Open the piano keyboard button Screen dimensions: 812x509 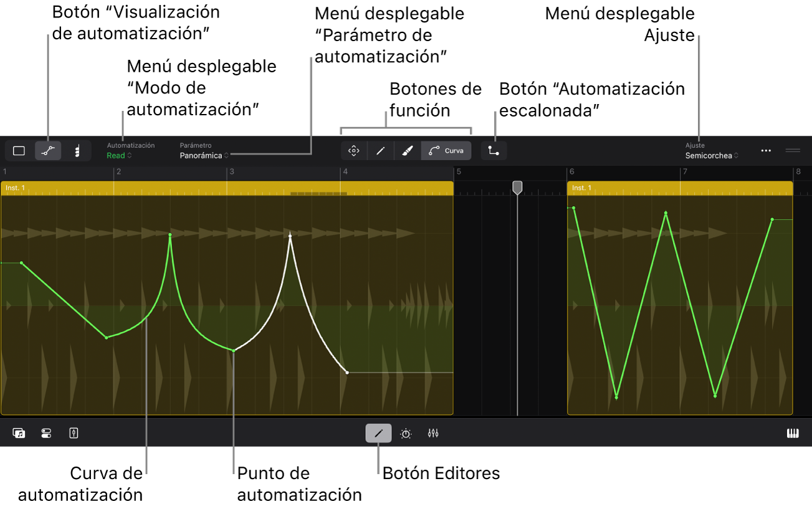point(793,433)
